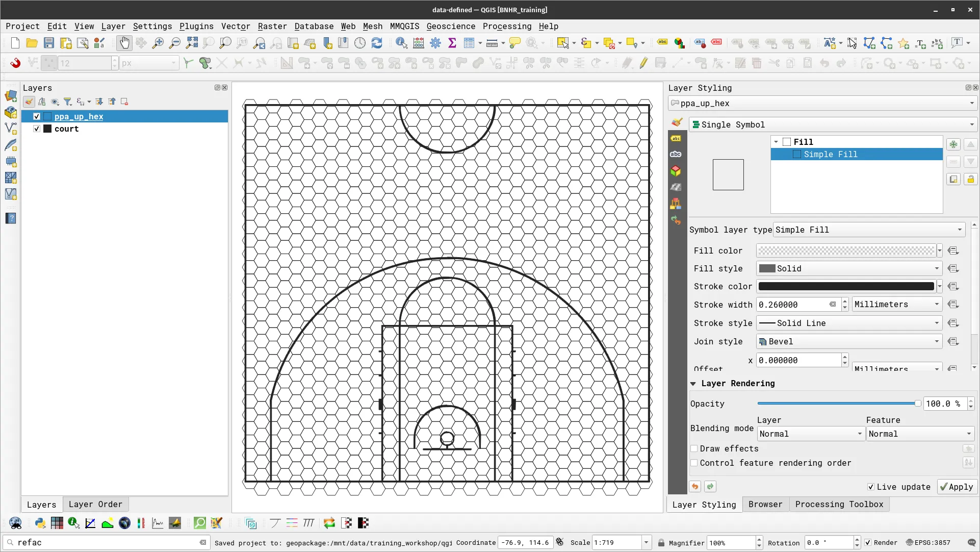The image size is (980, 552).
Task: Clear the refac text in the locator bar
Action: [x=203, y=542]
